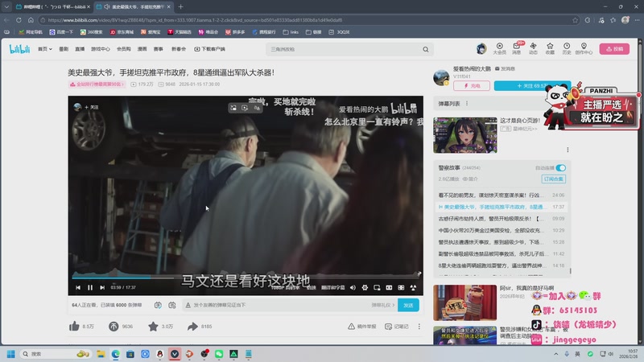Open the 大会员 icon
This screenshot has width=644, height=362.
coord(499,48)
